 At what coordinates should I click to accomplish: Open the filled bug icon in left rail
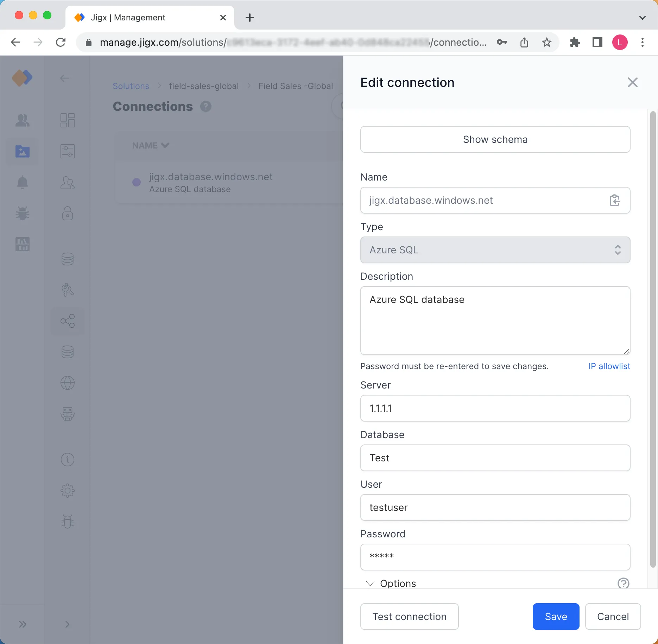click(x=23, y=213)
